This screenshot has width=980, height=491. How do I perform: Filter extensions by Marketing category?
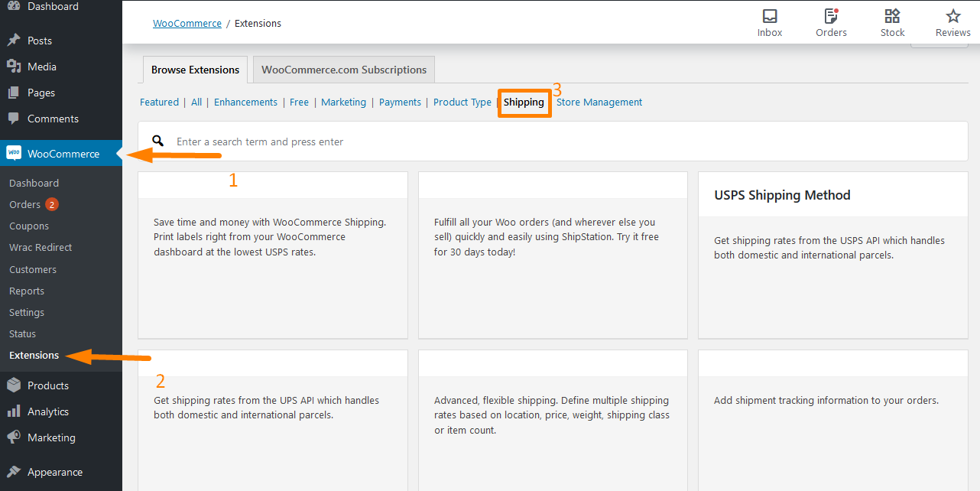click(x=343, y=102)
